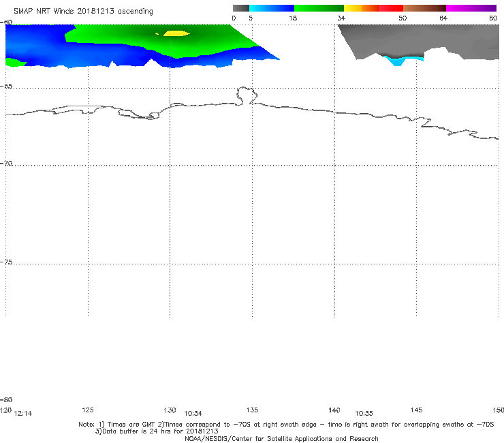Click the latitude label "-70"

[6, 164]
